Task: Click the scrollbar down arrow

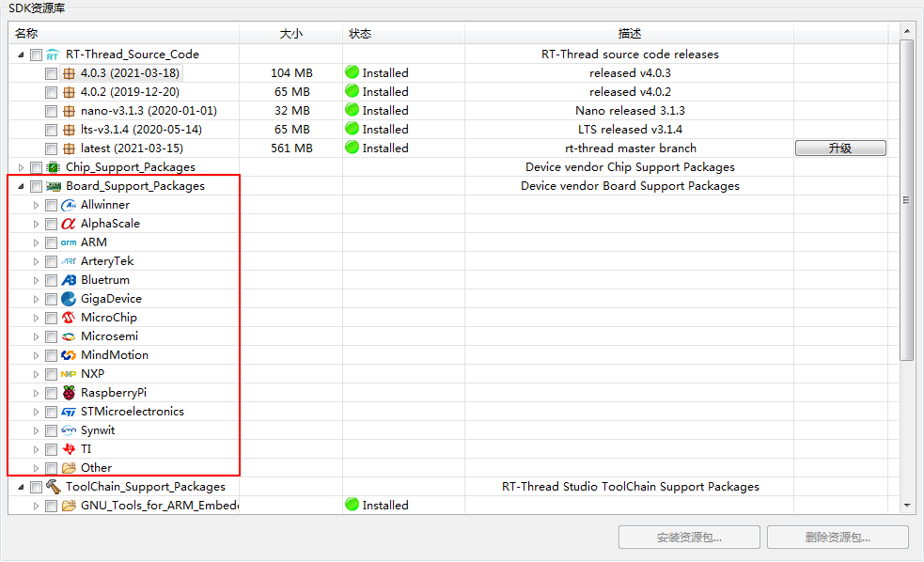Action: pos(907,506)
